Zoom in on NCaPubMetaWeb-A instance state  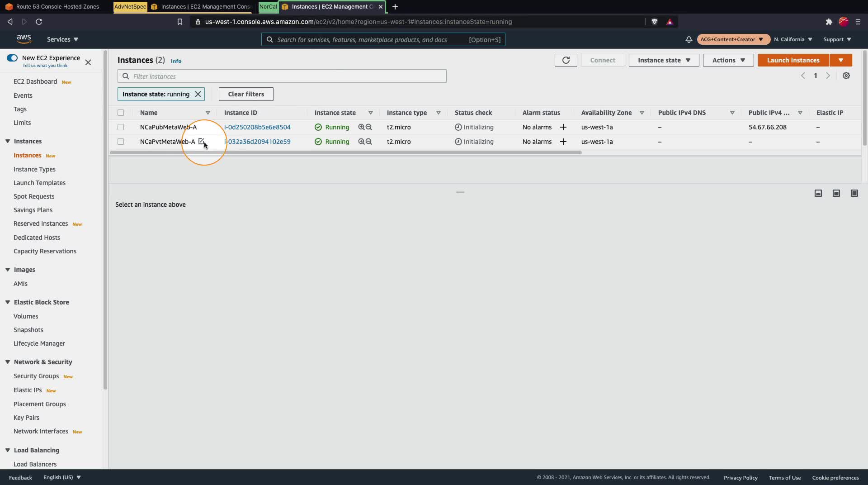click(x=361, y=127)
